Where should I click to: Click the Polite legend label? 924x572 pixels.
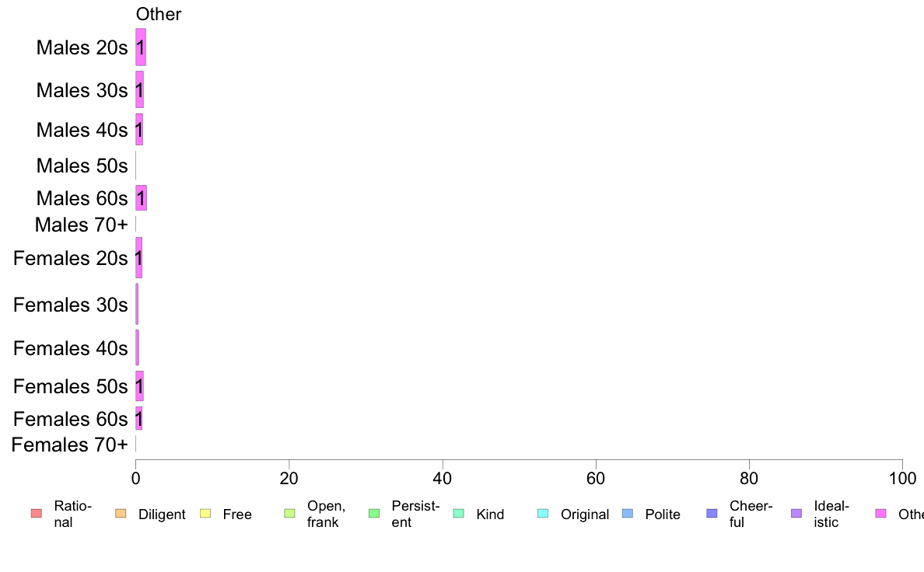pyautogui.click(x=663, y=514)
